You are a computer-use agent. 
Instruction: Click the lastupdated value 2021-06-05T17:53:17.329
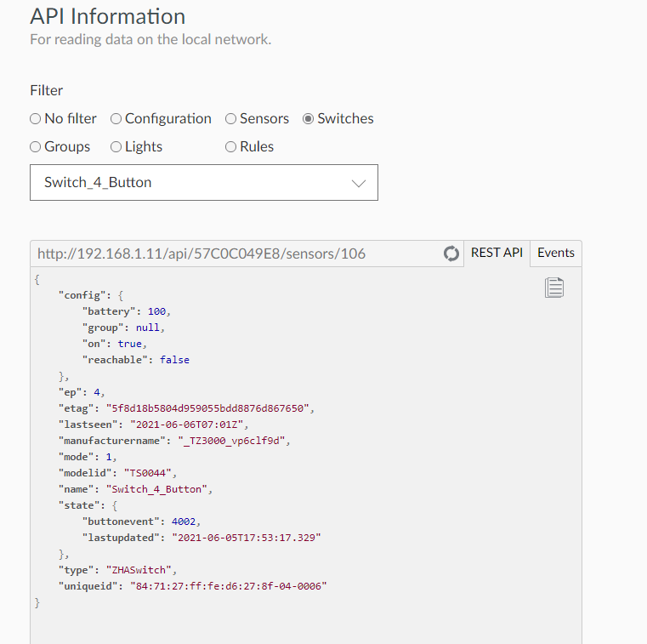tap(247, 538)
